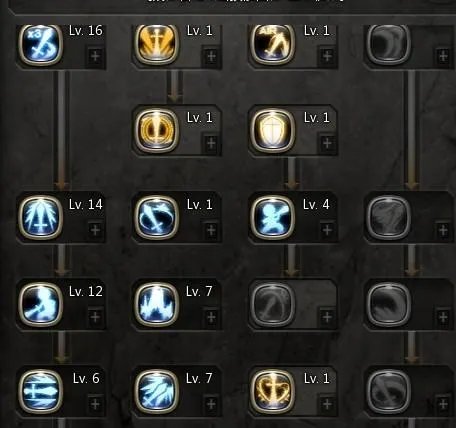Image resolution: width=456 pixels, height=428 pixels.
Task: Select the golden circle sword skill icon
Action: click(x=157, y=130)
